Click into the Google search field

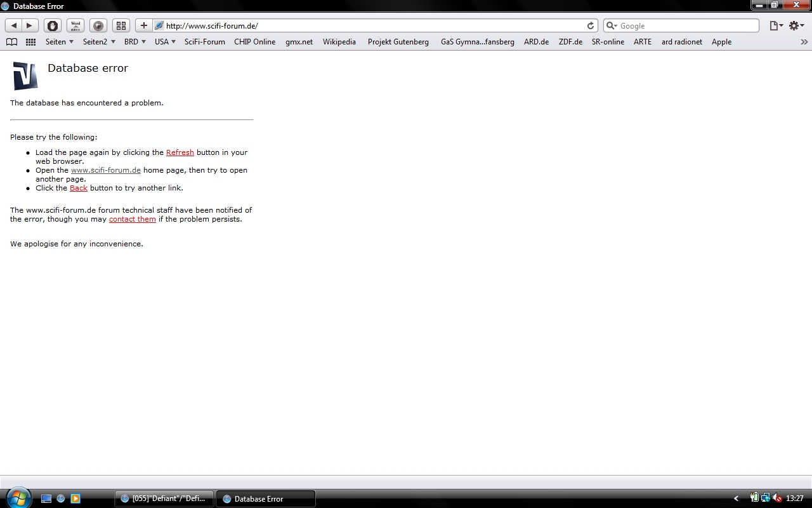685,26
